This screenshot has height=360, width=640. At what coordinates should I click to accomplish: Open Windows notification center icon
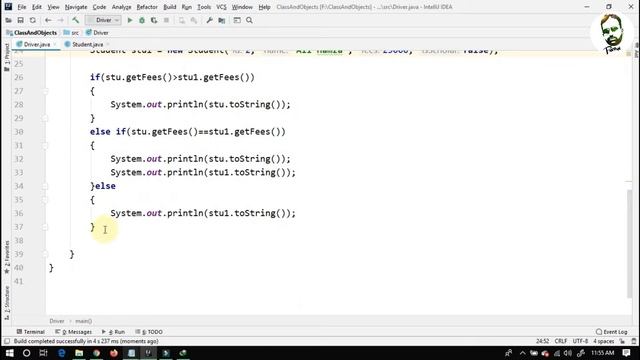click(x=627, y=353)
